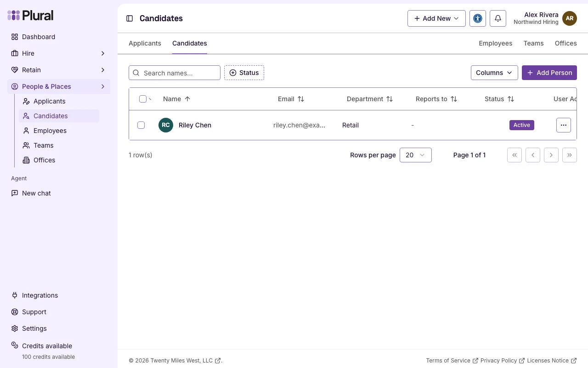Open Settings page
The height and width of the screenshot is (368, 588).
pos(59,328)
